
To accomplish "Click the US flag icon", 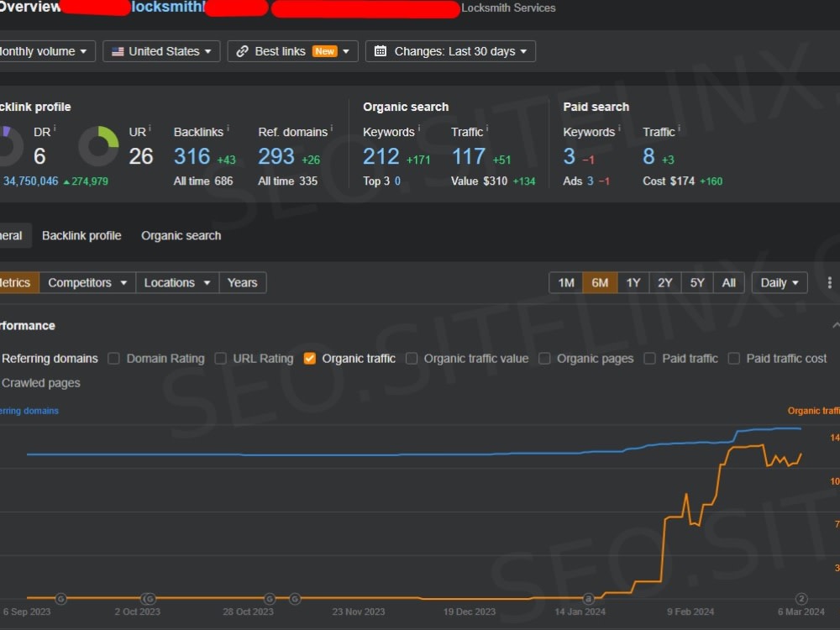I will tap(118, 51).
